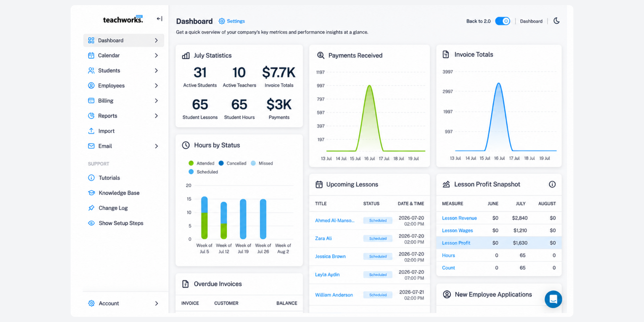
Task: Click the Week of Jul 5 stacked bar
Action: tap(204, 218)
